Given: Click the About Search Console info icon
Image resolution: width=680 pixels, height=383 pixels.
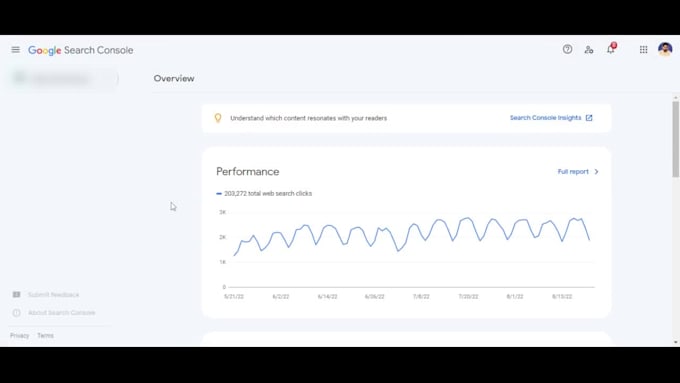Looking at the screenshot, I should click(16, 313).
